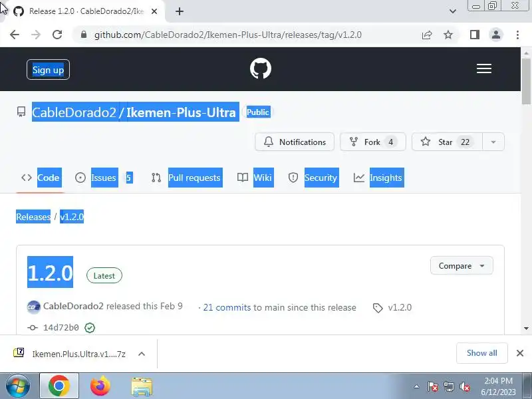Open the CableDorado2 owner link
Viewport: 532px width, 399px height.
point(74,112)
